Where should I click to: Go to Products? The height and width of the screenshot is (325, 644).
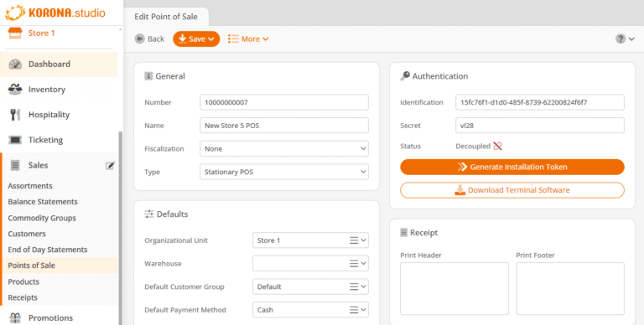[x=23, y=282]
